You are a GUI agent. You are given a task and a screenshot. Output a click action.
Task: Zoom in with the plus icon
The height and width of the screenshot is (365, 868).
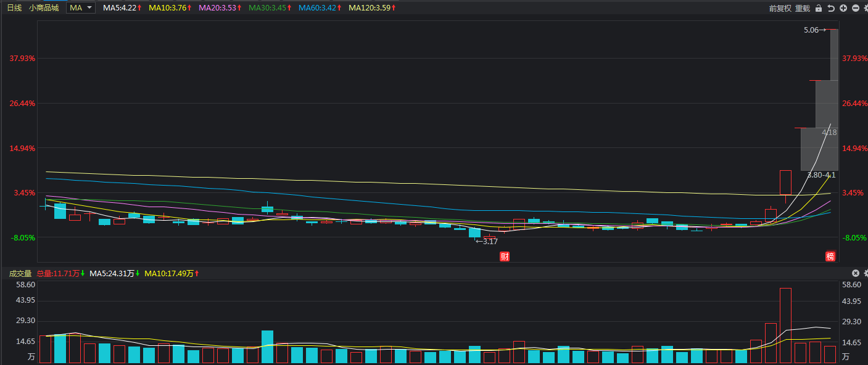pos(843,8)
